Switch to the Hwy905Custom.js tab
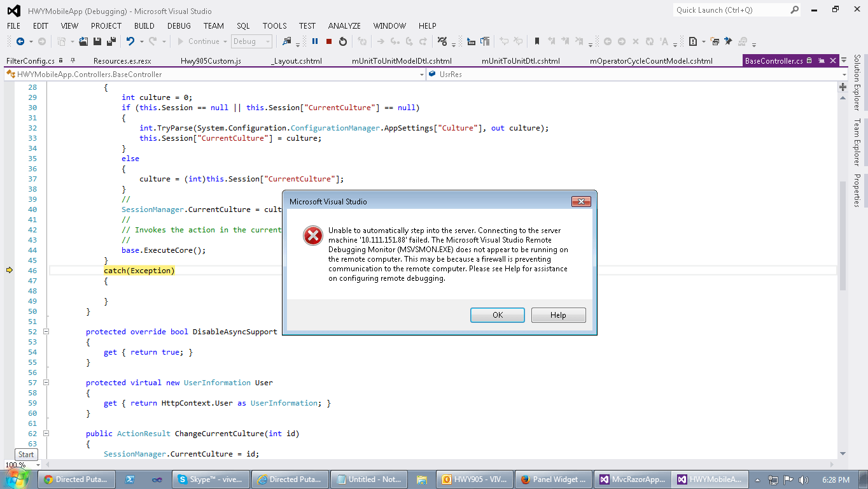The width and height of the screenshot is (868, 489). coord(211,61)
